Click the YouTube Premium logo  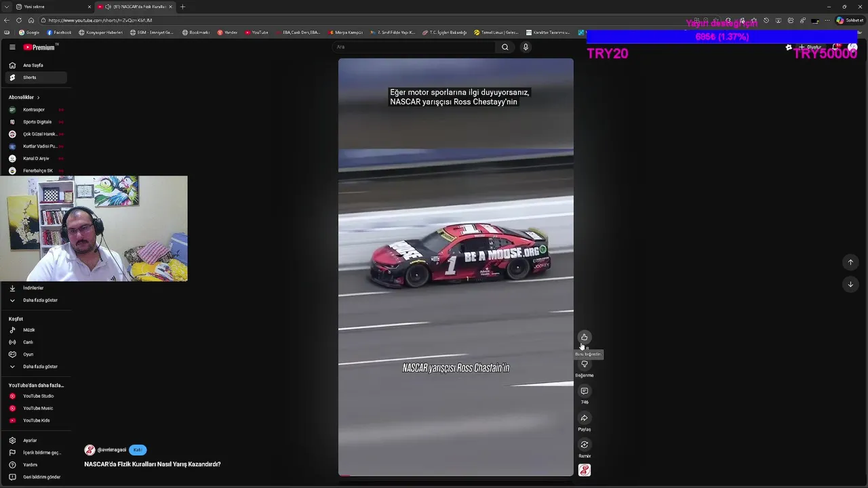(41, 47)
